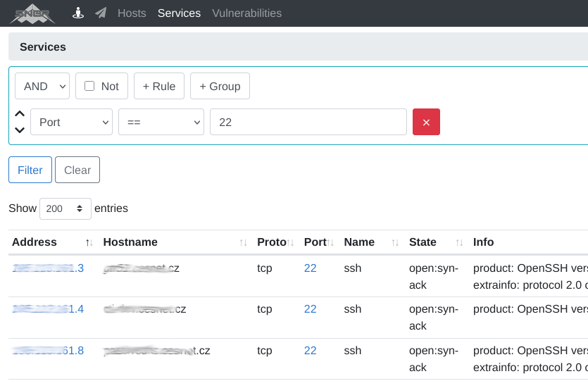Open the street-view person icon in navbar
The width and height of the screenshot is (588, 381).
(79, 13)
